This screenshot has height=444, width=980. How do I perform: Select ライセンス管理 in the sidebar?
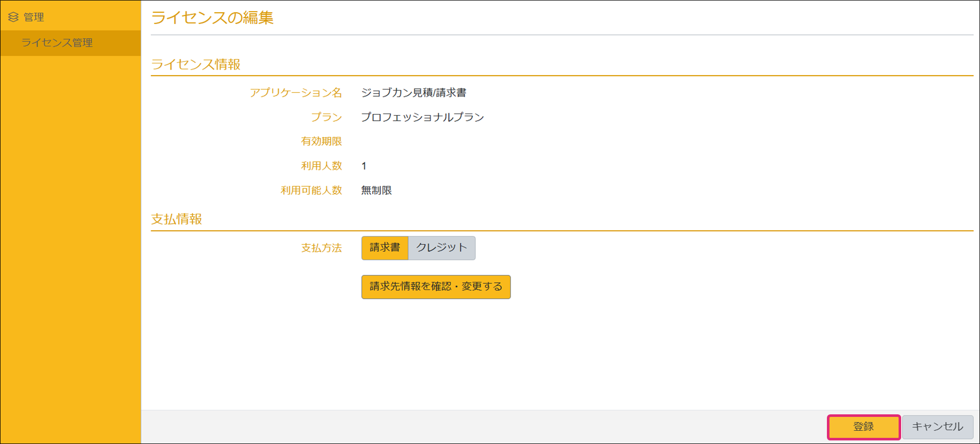(x=57, y=43)
